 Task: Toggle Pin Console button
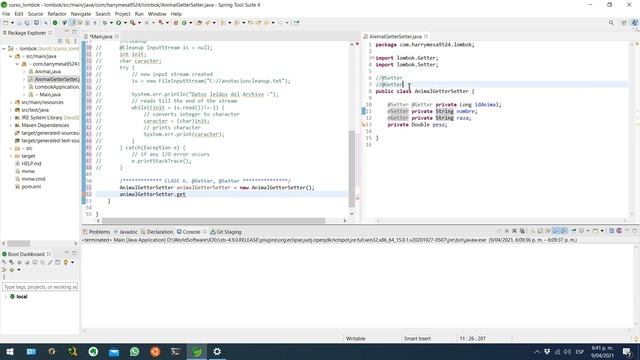573,231
